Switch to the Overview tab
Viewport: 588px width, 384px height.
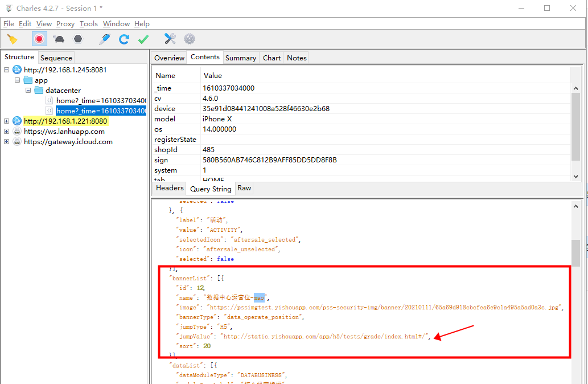[x=169, y=58]
